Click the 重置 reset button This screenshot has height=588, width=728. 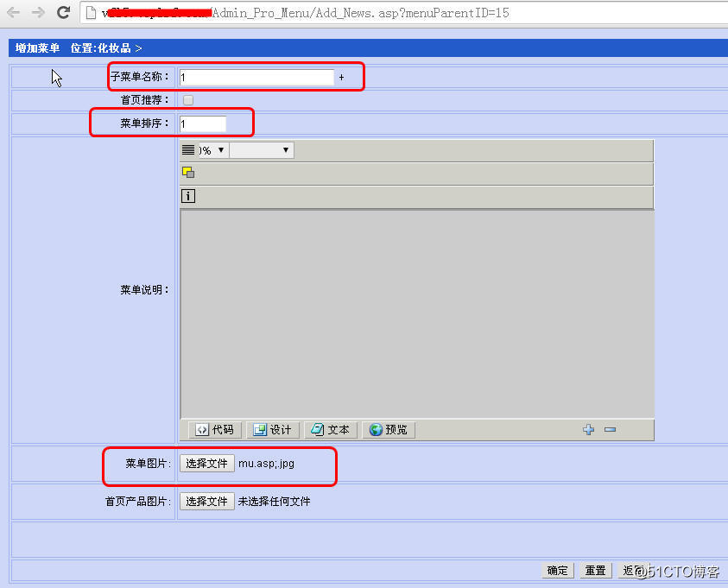(595, 571)
